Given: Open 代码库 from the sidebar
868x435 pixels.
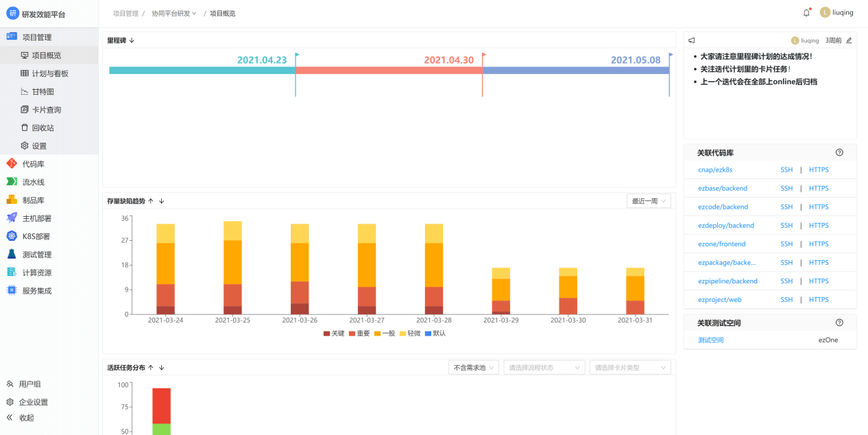Looking at the screenshot, I should tap(33, 164).
